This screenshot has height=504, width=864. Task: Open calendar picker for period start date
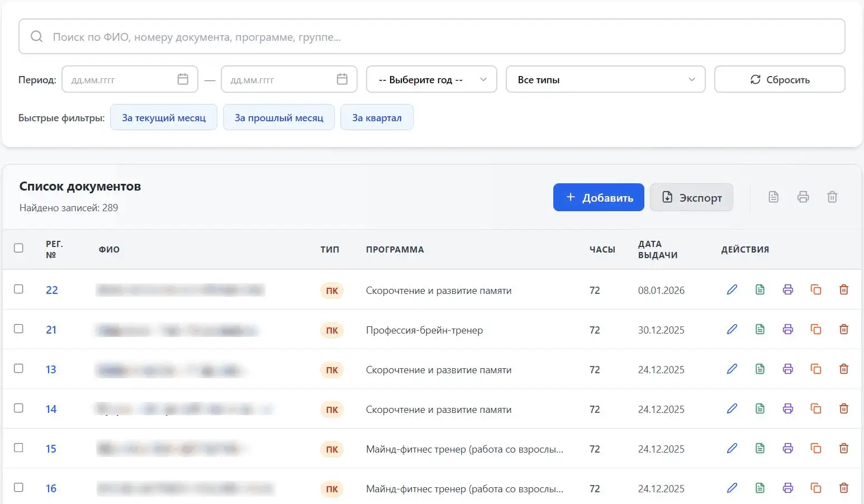(183, 79)
